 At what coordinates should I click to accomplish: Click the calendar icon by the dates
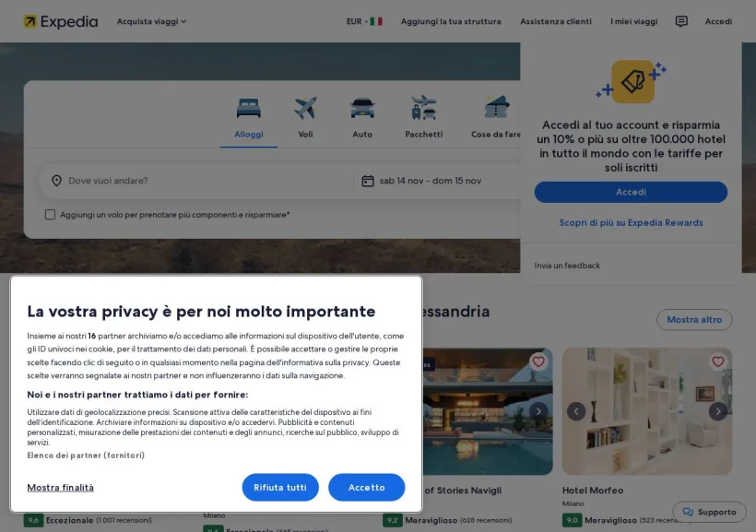coord(367,181)
